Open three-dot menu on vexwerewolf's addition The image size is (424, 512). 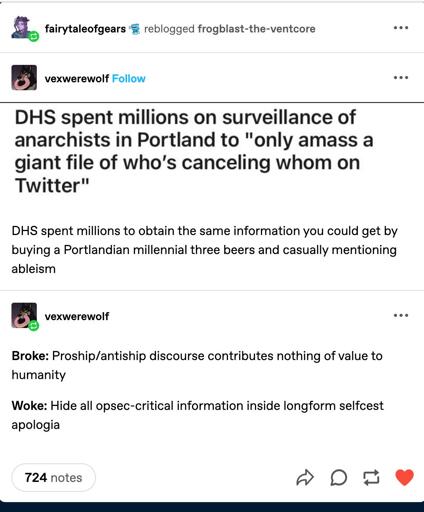(x=401, y=315)
